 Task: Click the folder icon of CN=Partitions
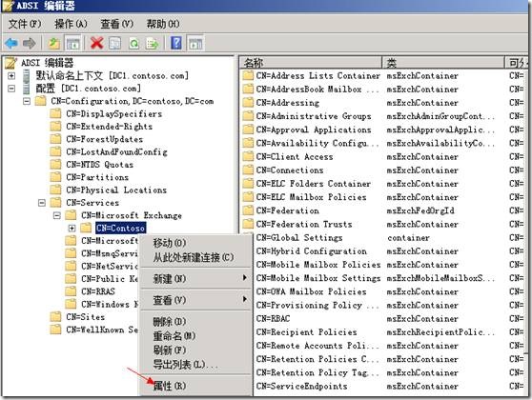[55, 177]
